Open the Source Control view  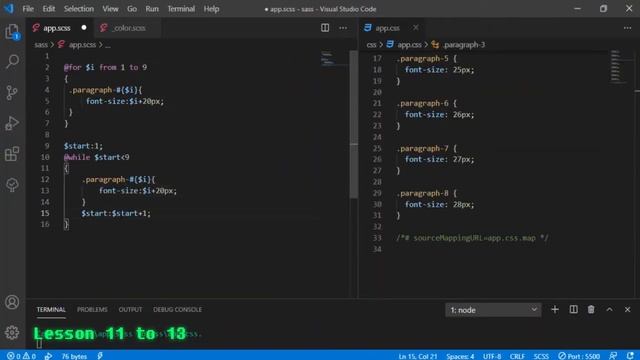click(x=12, y=93)
